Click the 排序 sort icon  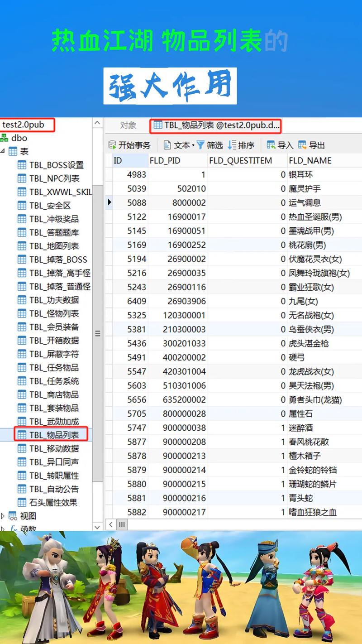click(232, 145)
